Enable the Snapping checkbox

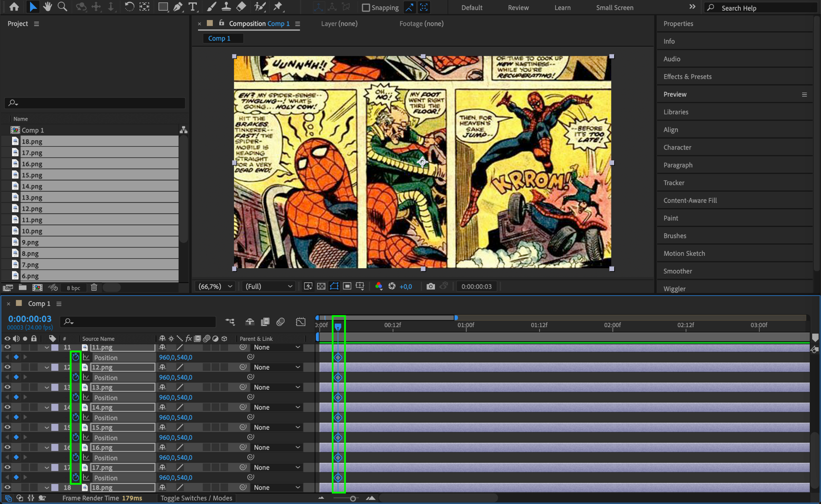[366, 8]
